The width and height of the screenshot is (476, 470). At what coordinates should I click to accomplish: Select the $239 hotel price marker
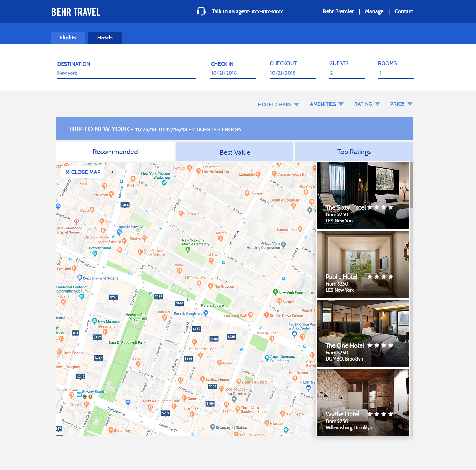(x=166, y=413)
